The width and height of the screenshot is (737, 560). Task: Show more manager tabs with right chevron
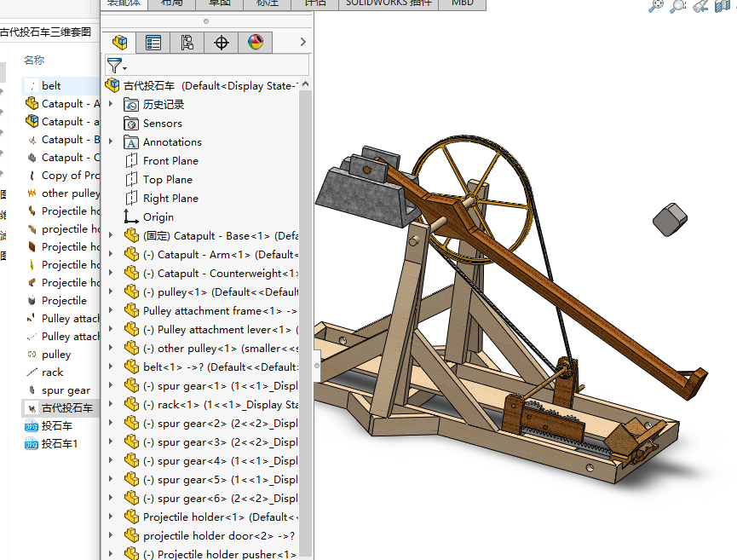tap(303, 42)
